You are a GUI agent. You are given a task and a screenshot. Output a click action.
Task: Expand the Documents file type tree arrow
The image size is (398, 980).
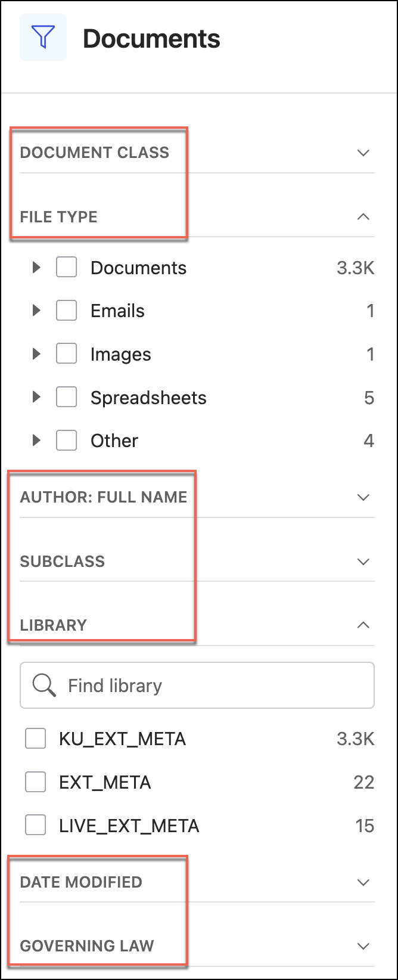(36, 268)
